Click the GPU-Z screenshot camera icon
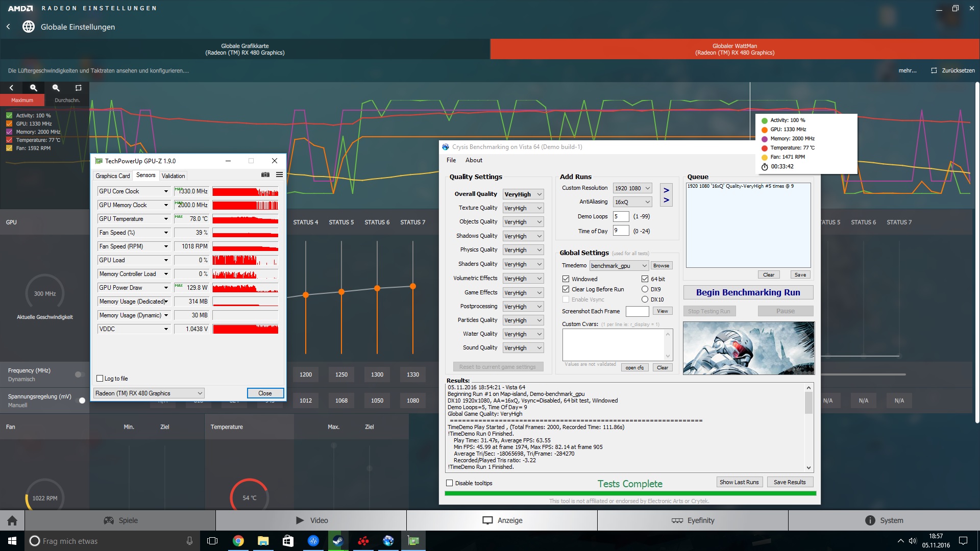980x551 pixels. (265, 175)
